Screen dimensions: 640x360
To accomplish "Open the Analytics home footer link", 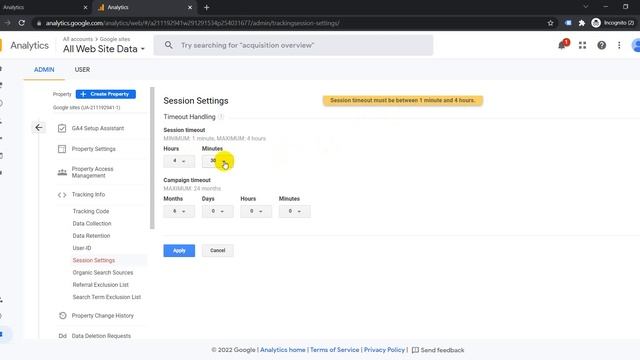I will tap(283, 350).
